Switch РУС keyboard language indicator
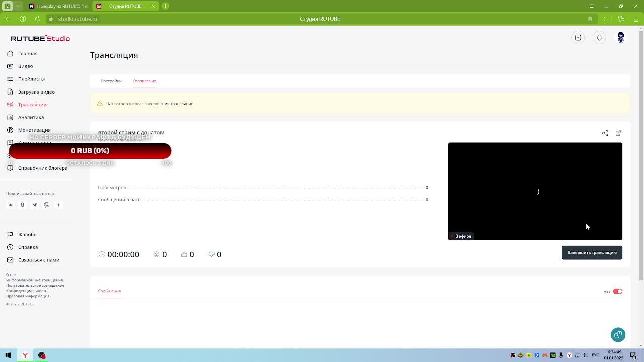The width and height of the screenshot is (644, 362). pyautogui.click(x=595, y=355)
